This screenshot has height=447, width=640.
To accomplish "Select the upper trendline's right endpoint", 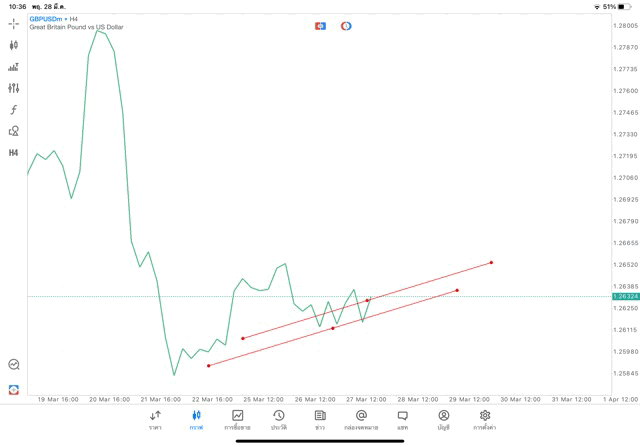I will tap(492, 262).
